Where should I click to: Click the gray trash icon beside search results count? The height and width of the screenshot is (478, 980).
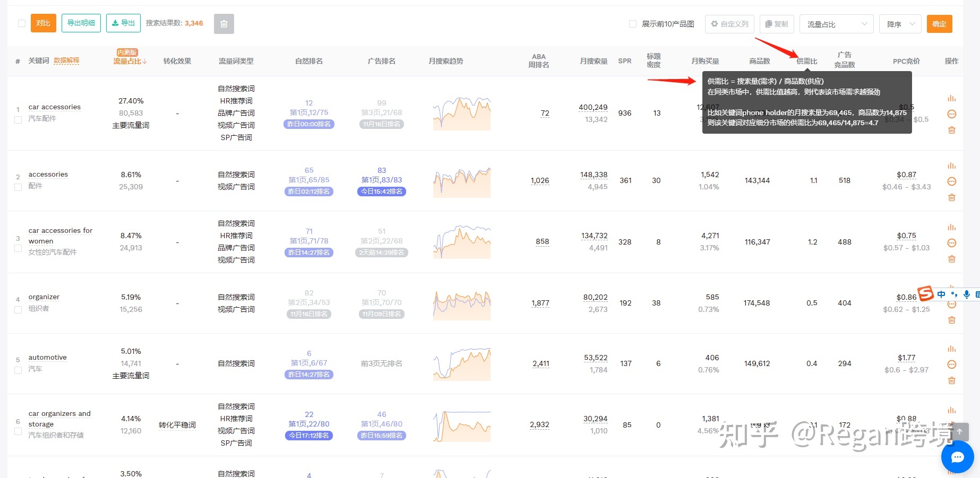pos(223,24)
